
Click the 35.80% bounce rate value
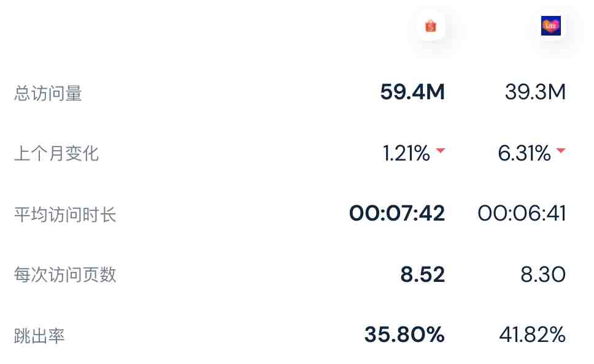tap(404, 335)
